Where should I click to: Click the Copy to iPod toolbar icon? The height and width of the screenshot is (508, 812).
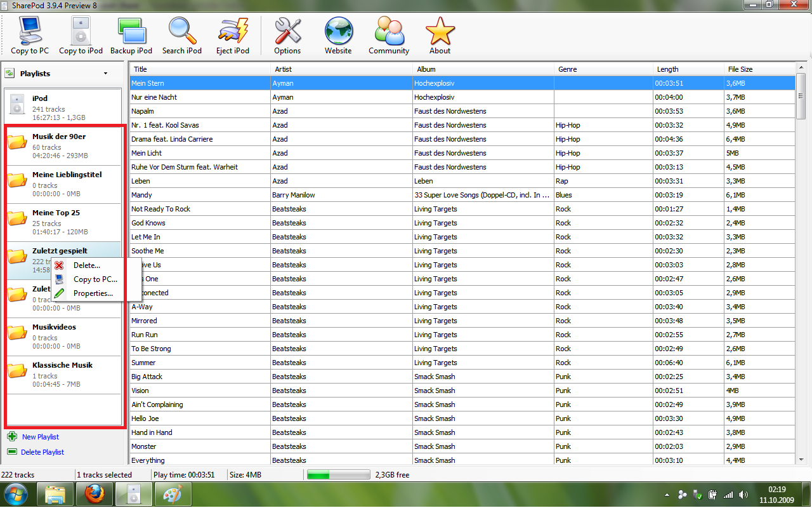point(81,30)
